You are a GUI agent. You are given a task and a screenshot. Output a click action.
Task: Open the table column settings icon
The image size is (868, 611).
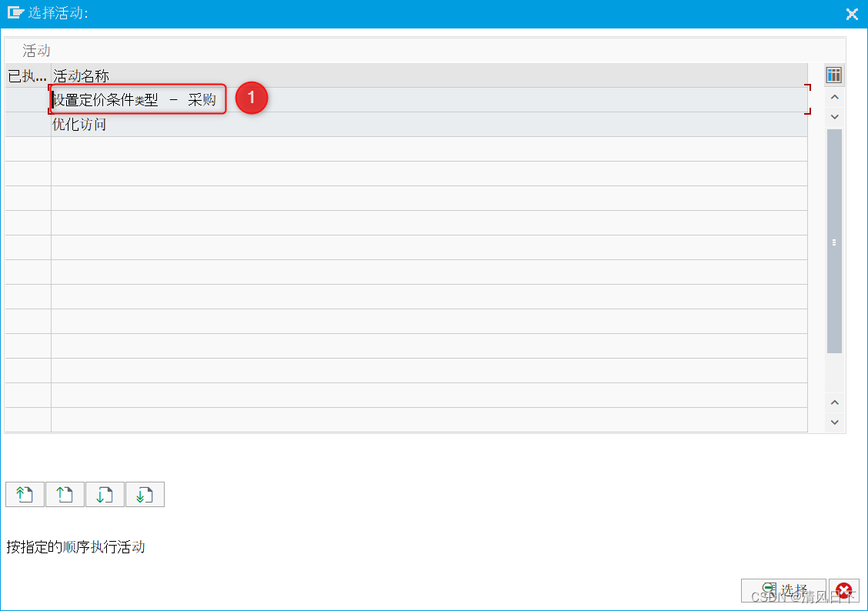(833, 75)
